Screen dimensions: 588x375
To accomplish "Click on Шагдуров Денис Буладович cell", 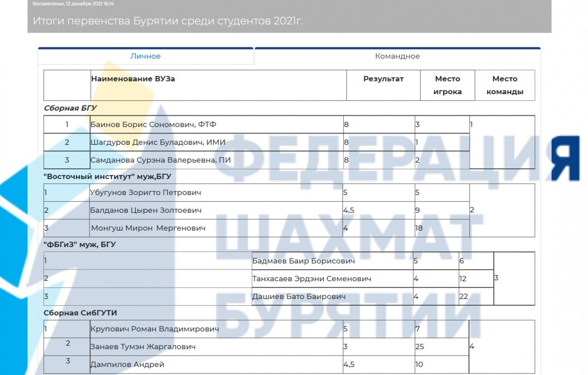I will [158, 142].
